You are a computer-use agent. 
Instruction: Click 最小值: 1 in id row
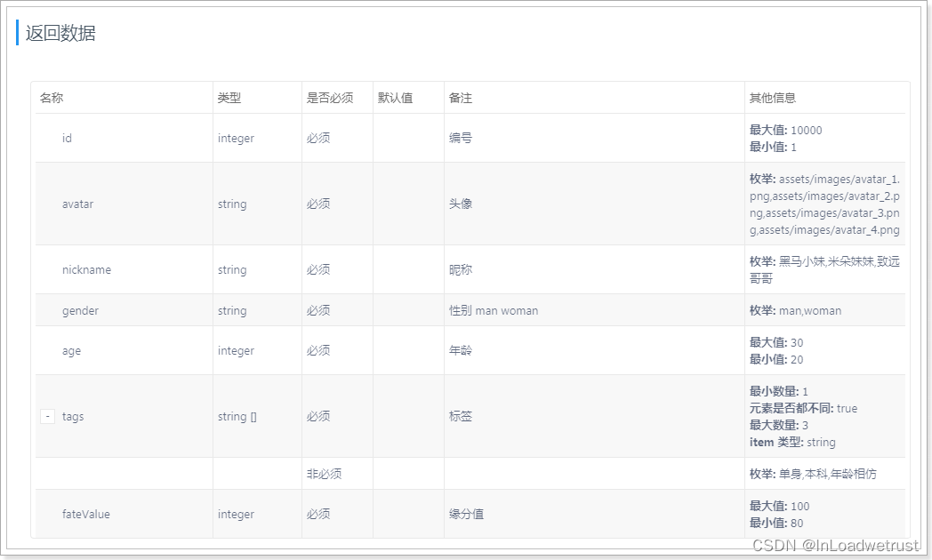773,147
